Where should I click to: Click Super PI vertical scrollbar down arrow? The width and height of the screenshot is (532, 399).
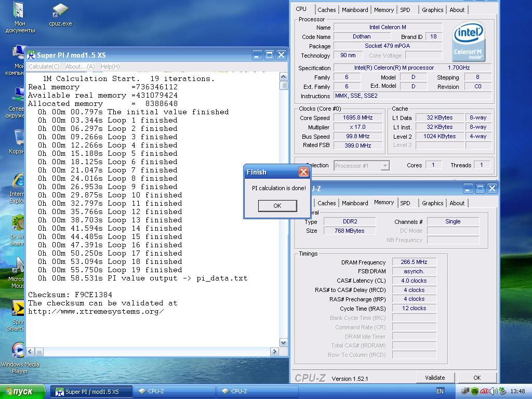(x=284, y=343)
